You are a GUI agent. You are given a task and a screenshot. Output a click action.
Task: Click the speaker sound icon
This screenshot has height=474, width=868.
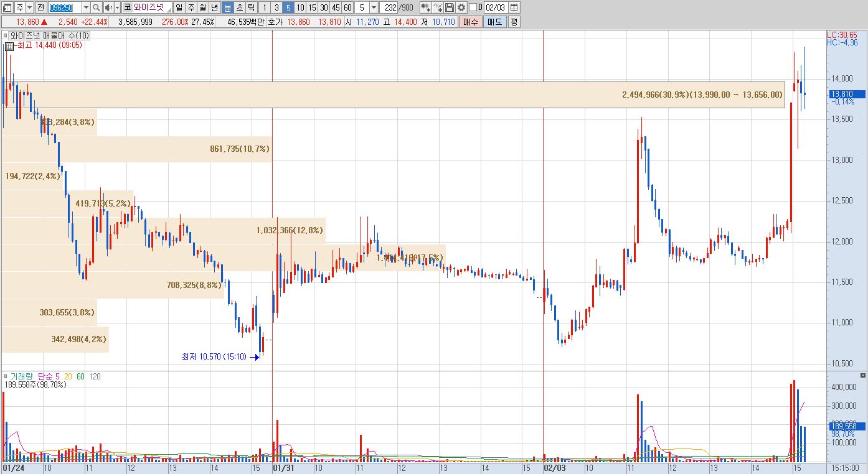pos(108,7)
